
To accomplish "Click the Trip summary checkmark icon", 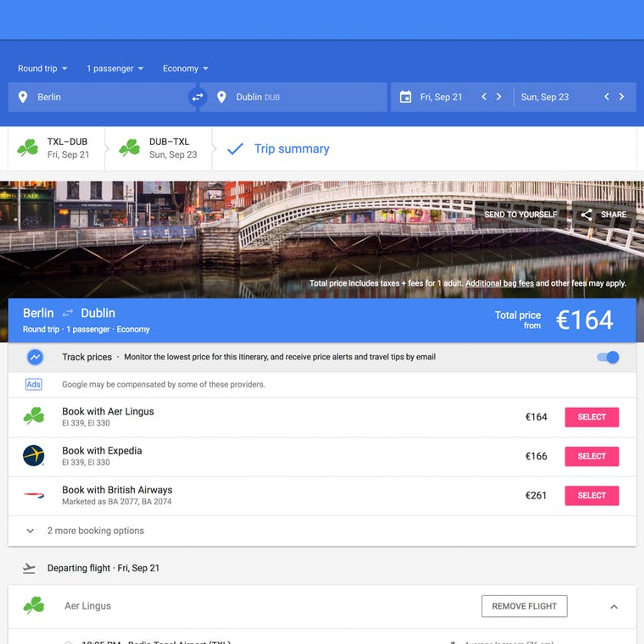I will click(x=235, y=149).
